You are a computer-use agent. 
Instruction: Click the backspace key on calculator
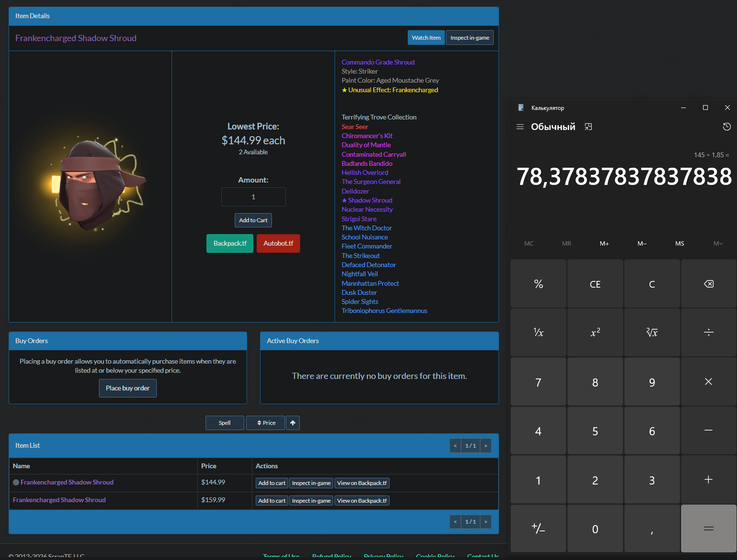[709, 284]
